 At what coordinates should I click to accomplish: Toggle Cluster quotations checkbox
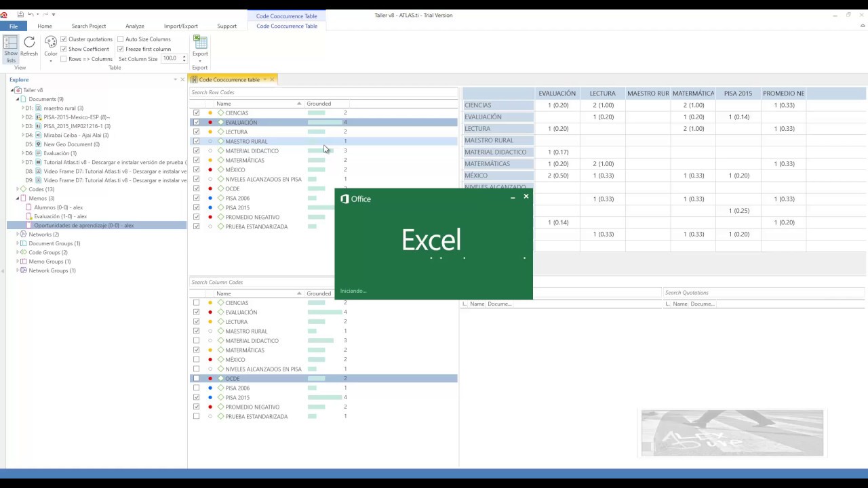(64, 39)
